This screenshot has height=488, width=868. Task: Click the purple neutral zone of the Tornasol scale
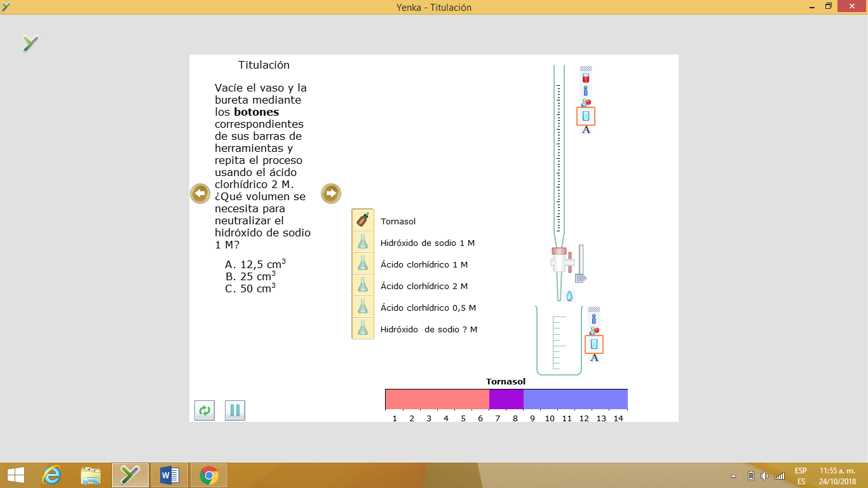point(506,400)
